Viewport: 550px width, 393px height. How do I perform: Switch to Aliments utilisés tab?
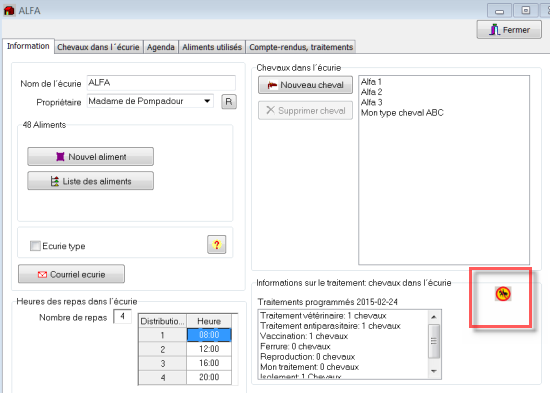[212, 47]
